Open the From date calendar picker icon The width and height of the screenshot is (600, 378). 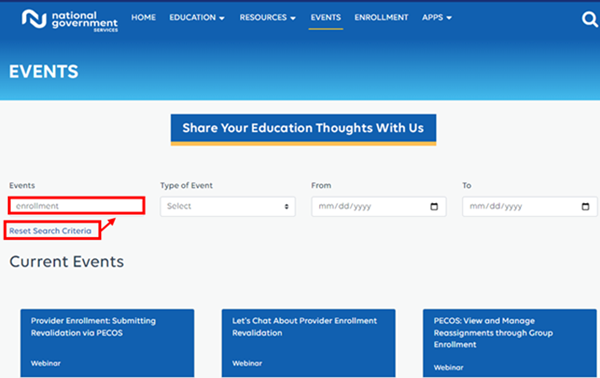point(434,207)
